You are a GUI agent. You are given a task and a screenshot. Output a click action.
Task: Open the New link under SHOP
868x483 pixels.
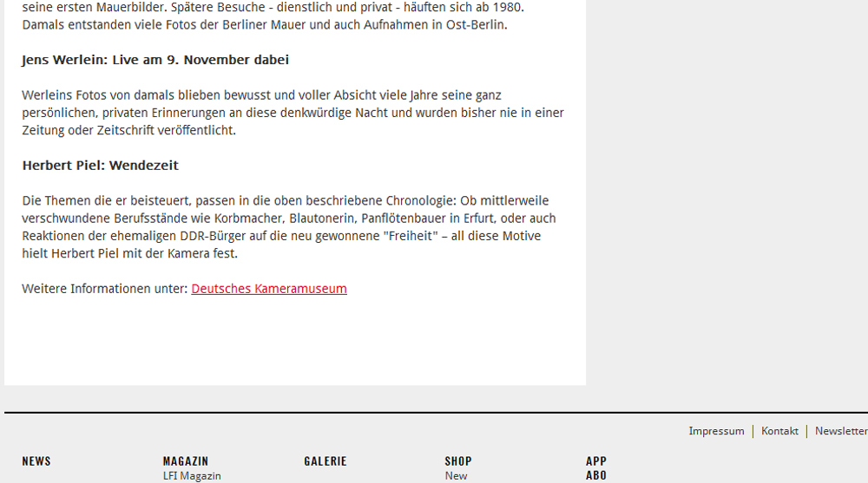tap(457, 476)
